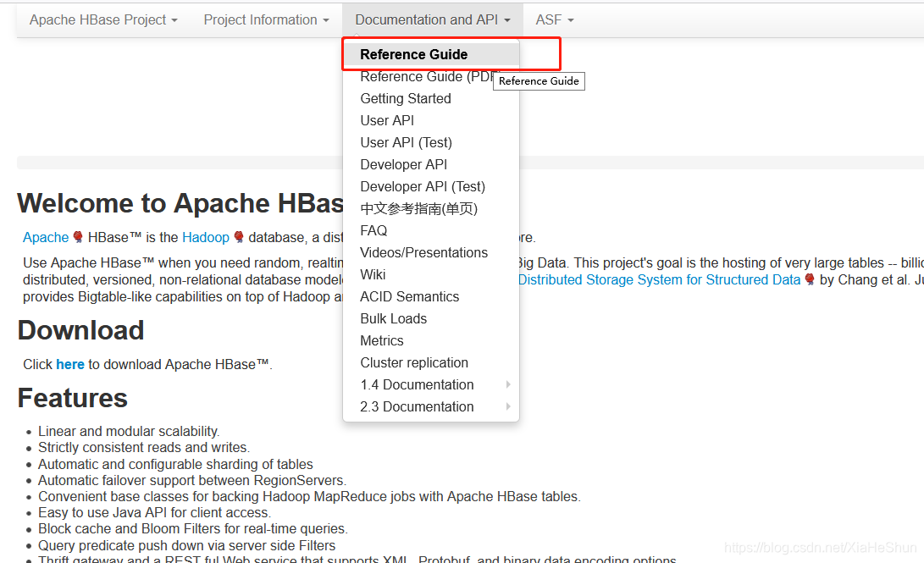Click 'Block cache and Bloom Filters' bullet
The image size is (924, 563).
click(x=193, y=529)
